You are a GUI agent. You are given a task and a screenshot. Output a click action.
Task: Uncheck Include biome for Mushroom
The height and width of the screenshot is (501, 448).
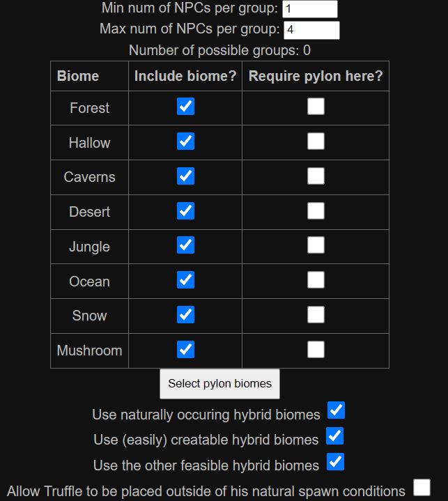pyautogui.click(x=185, y=349)
